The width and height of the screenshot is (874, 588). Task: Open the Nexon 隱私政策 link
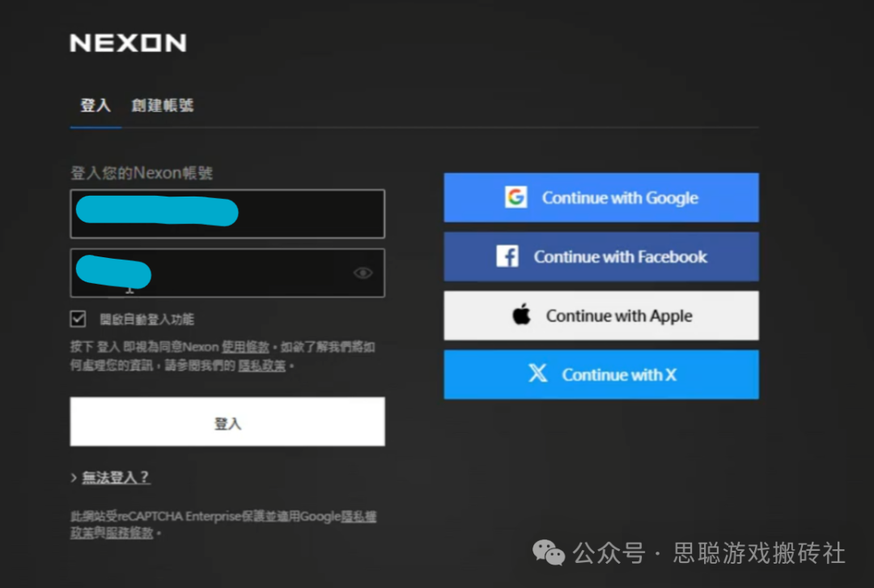pyautogui.click(x=261, y=366)
